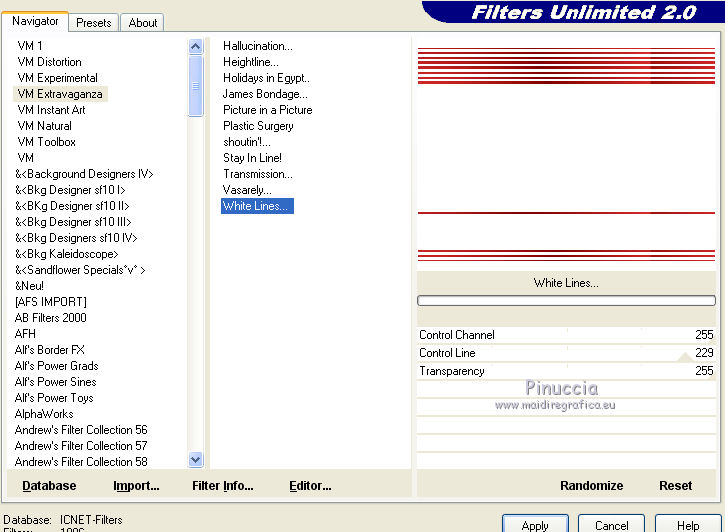Choose the Heightline... filter
The image size is (725, 532).
[251, 62]
